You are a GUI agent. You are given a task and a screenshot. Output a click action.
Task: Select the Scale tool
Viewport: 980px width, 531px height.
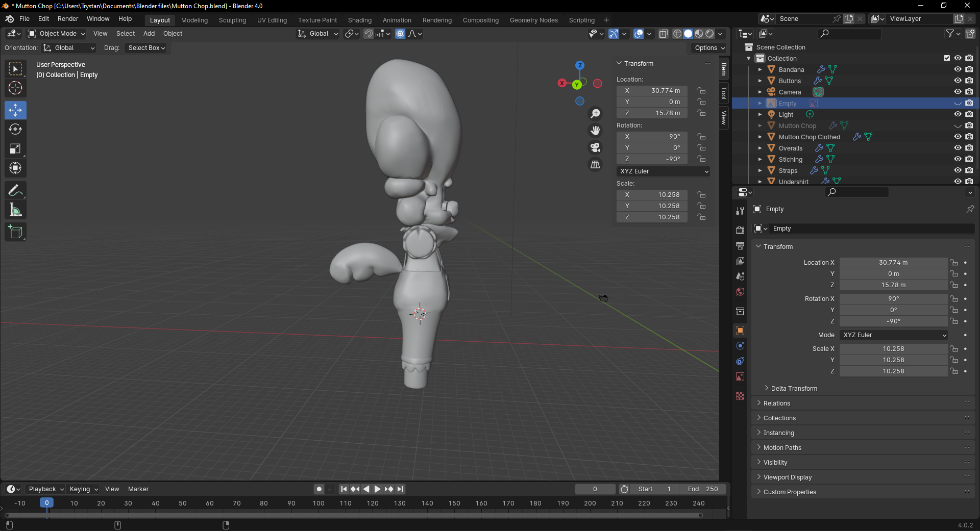click(x=15, y=149)
